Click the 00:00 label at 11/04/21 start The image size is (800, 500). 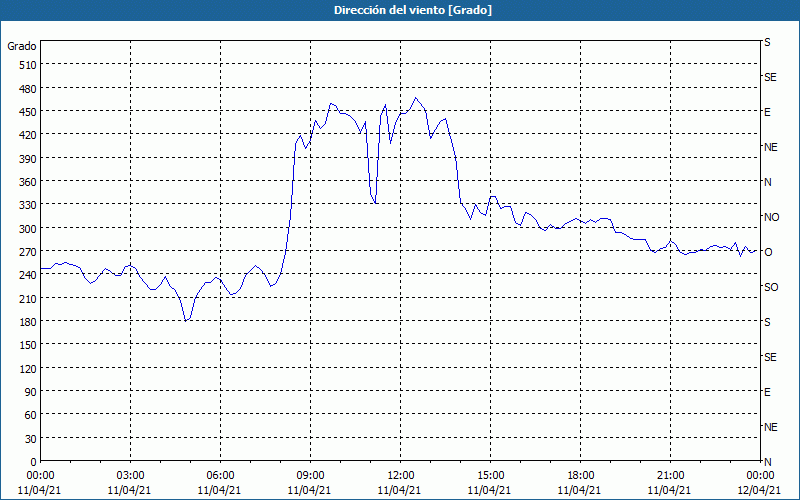40,476
